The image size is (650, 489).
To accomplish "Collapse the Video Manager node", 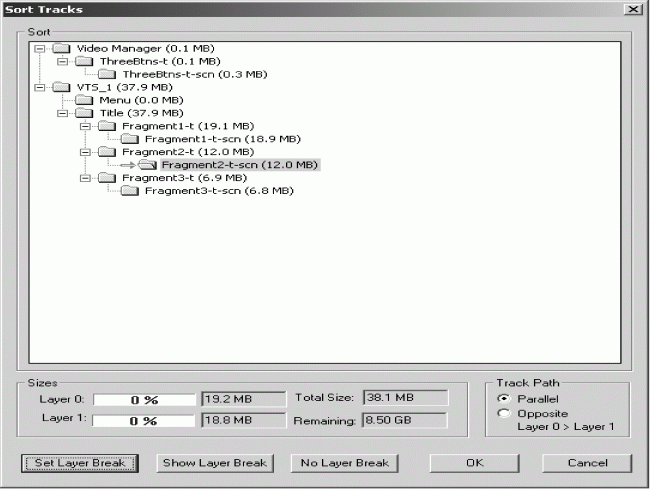I will (40, 48).
